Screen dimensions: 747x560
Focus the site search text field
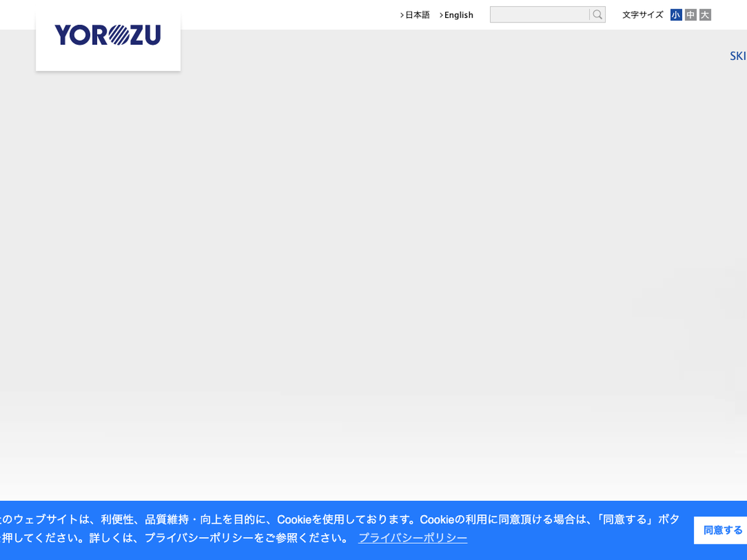click(540, 15)
